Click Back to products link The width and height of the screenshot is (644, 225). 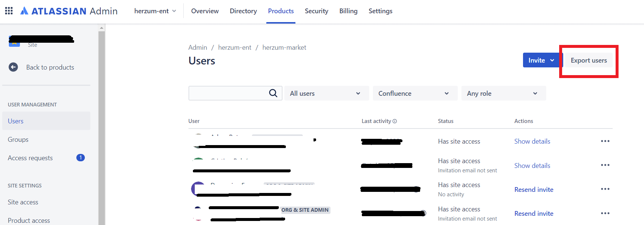(50, 67)
